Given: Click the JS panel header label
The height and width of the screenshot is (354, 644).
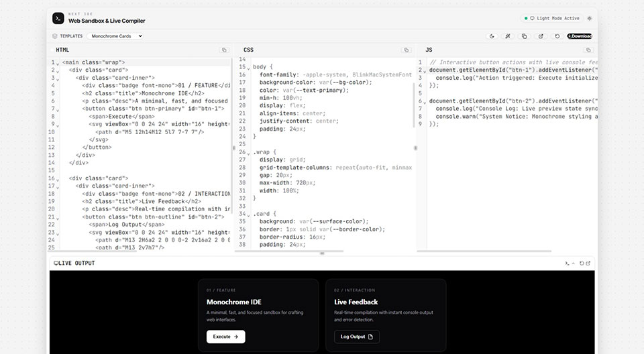Looking at the screenshot, I should [429, 50].
